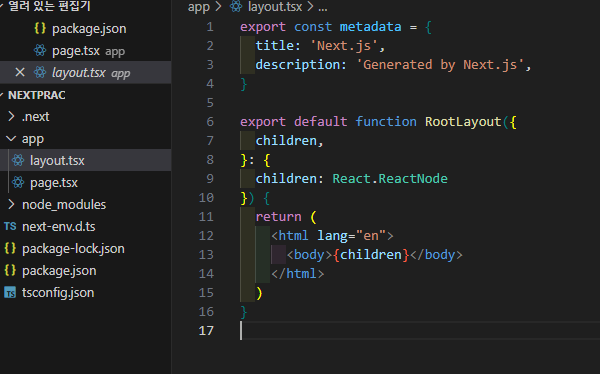Click the React icon beside page.tsx in open editors
Viewport: 600px width, 374px height.
click(40, 50)
